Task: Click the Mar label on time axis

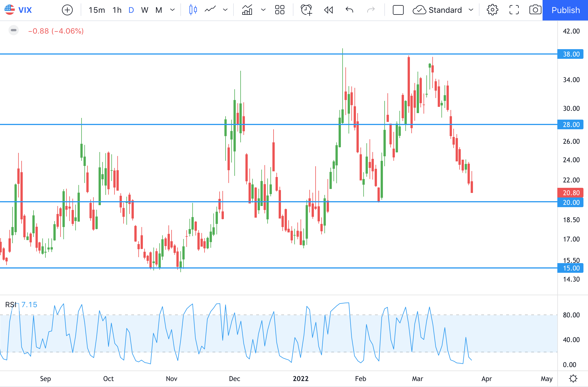Action: coord(418,378)
